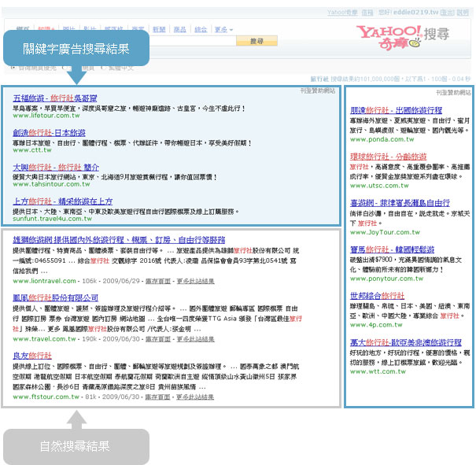Viewport: 476px width, 465px height.
Task: Open the 更多 dropdown in search tabs
Action: tap(223, 29)
